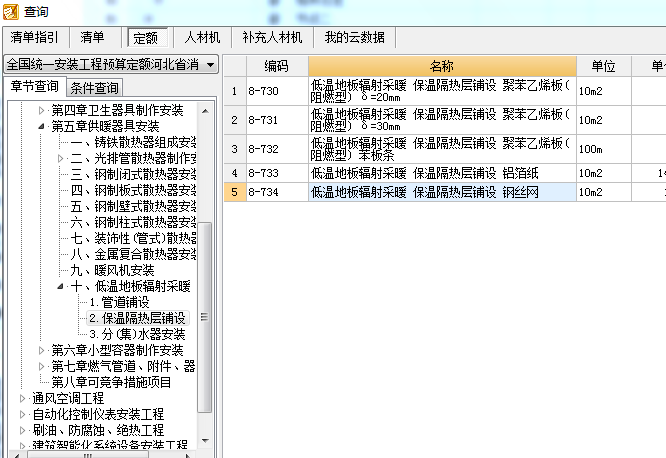Click row number 5 header
This screenshot has width=666, height=458.
pyautogui.click(x=235, y=192)
